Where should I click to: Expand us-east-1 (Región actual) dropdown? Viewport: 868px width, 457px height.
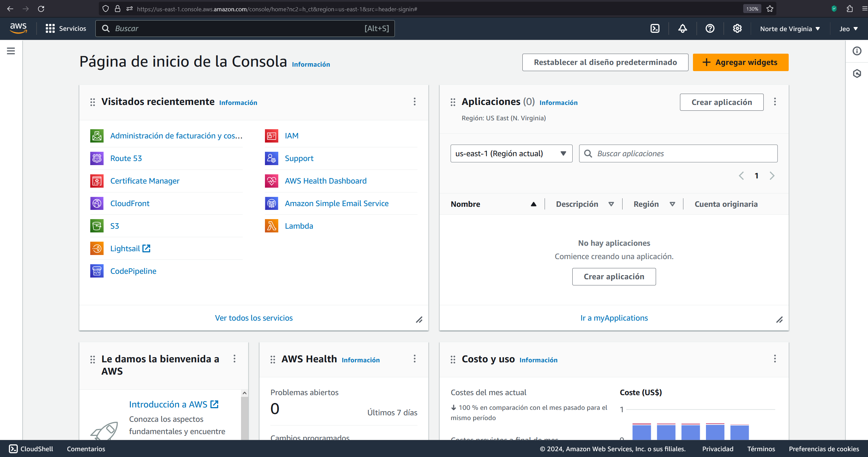coord(511,153)
